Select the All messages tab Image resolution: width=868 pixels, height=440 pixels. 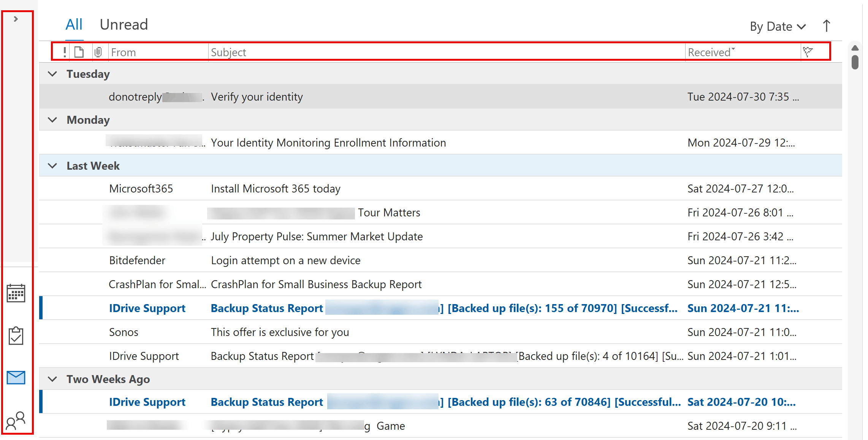(74, 25)
